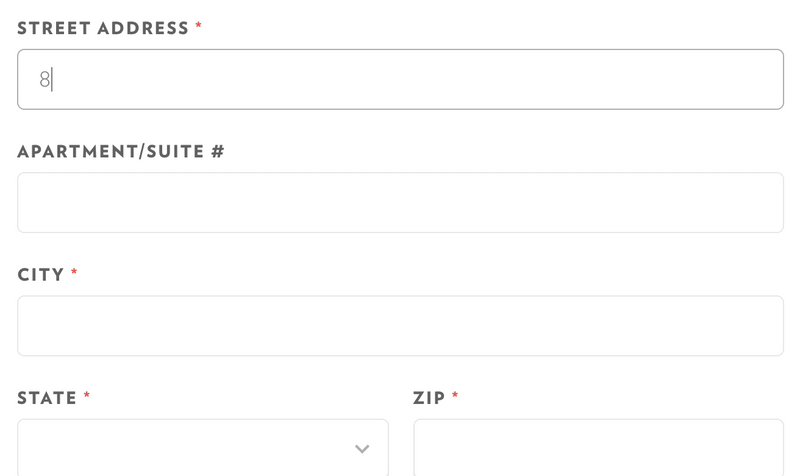Click the STATE field label
This screenshot has width=800, height=476.
tap(47, 398)
